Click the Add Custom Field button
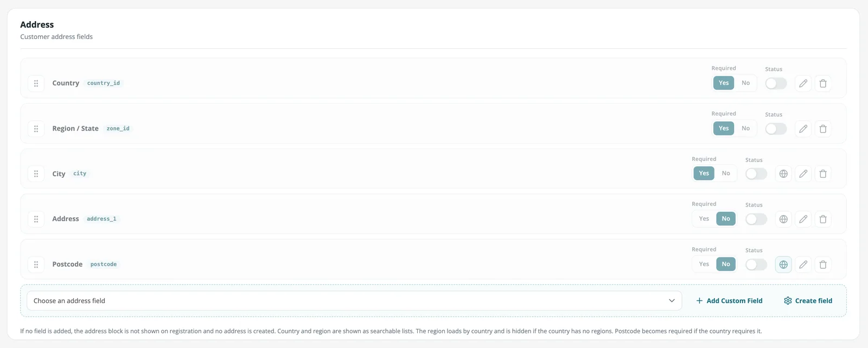The height and width of the screenshot is (348, 868). (x=729, y=301)
